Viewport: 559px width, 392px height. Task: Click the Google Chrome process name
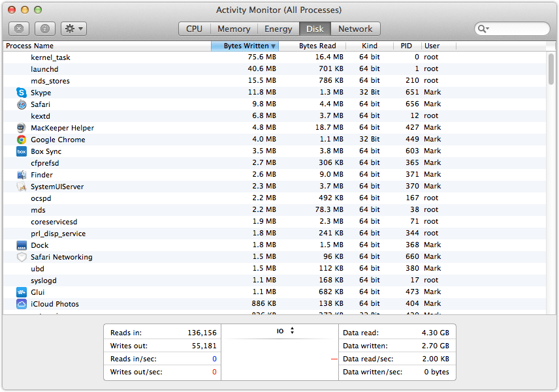(x=58, y=140)
